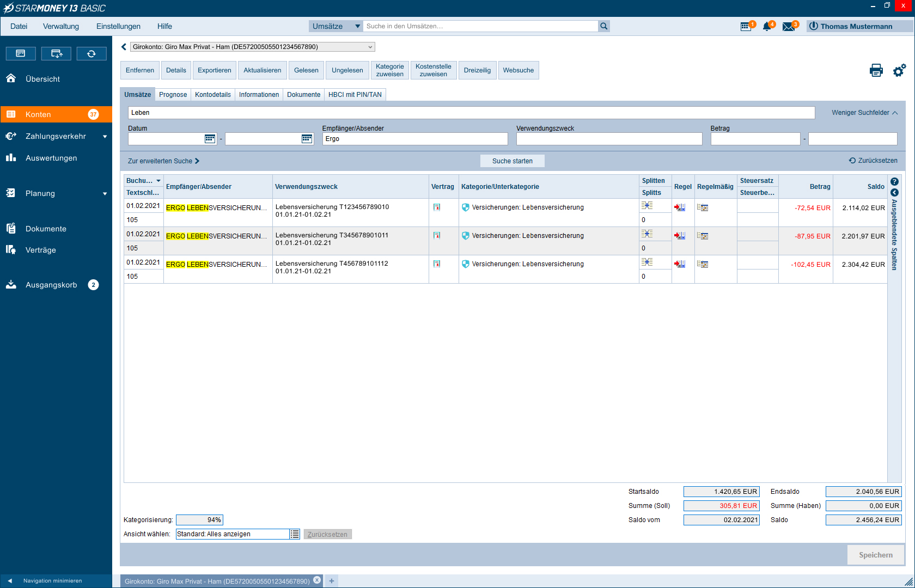Collapse search fields via Weniger Suchfelder
The width and height of the screenshot is (915, 588).
[864, 113]
